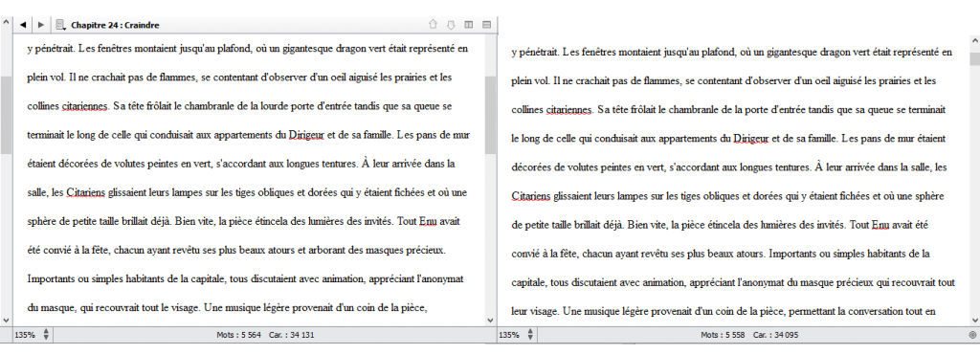The image size is (980, 355).
Task: Click the right editor scrollbar thumb
Action: pos(974,58)
